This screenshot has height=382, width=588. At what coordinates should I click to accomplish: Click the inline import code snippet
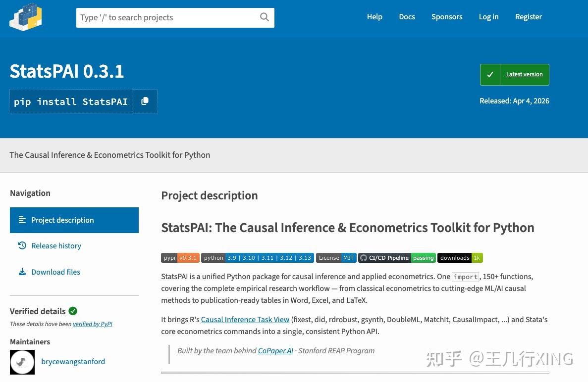[x=465, y=277]
